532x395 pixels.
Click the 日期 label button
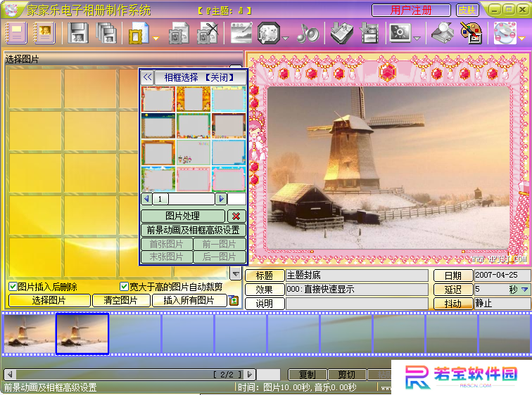pyautogui.click(x=453, y=276)
